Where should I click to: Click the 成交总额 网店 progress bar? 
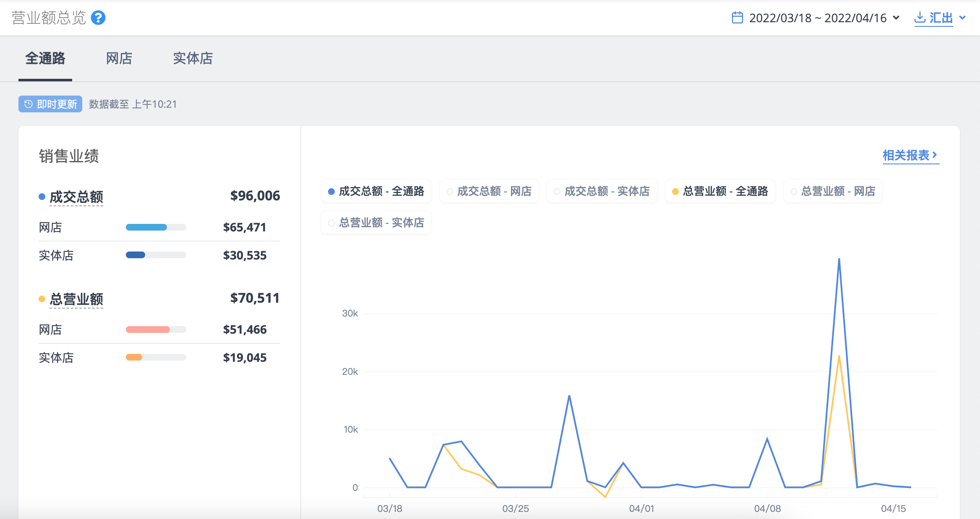point(156,227)
